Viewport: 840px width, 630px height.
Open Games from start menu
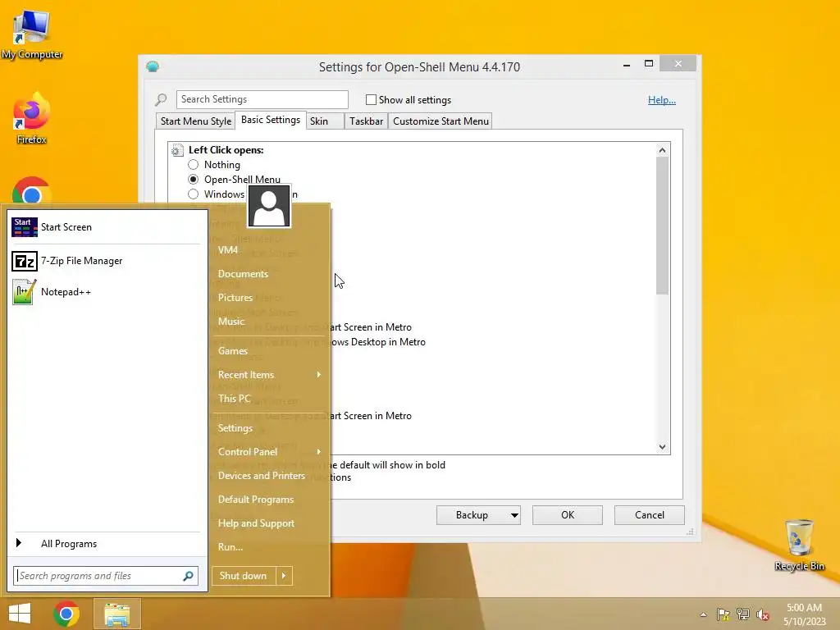pos(233,351)
